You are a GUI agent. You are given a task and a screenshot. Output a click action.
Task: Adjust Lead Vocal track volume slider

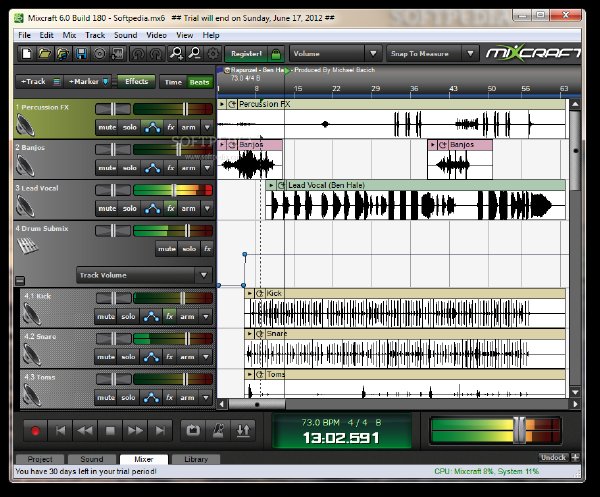pyautogui.click(x=174, y=190)
